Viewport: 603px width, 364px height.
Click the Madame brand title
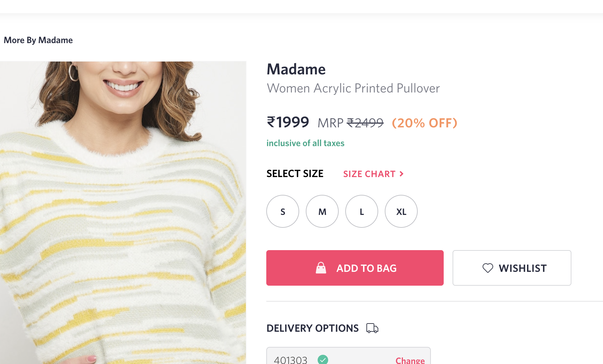[x=296, y=69]
